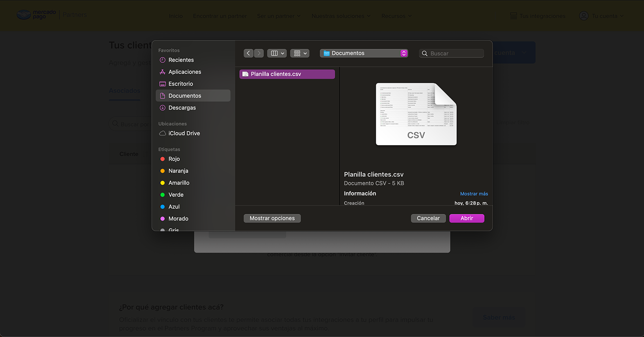The image size is (644, 337).
Task: Open the Documentos folder location popup
Action: pyautogui.click(x=364, y=53)
